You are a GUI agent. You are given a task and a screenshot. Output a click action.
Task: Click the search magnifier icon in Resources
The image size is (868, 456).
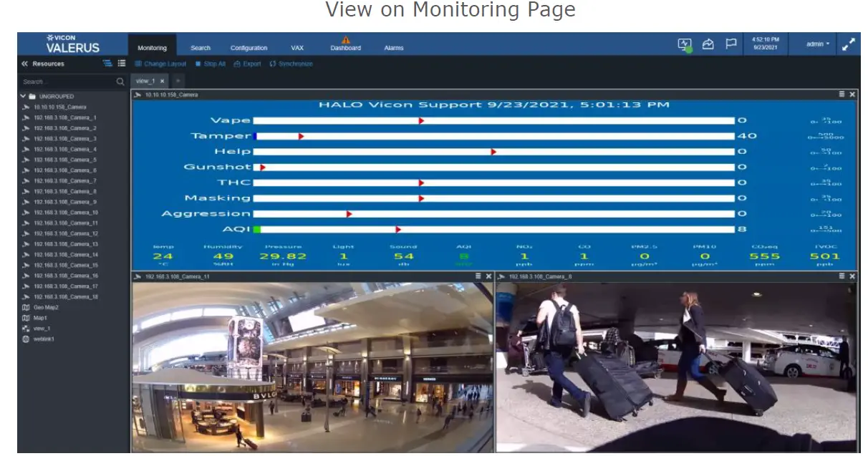tap(120, 82)
